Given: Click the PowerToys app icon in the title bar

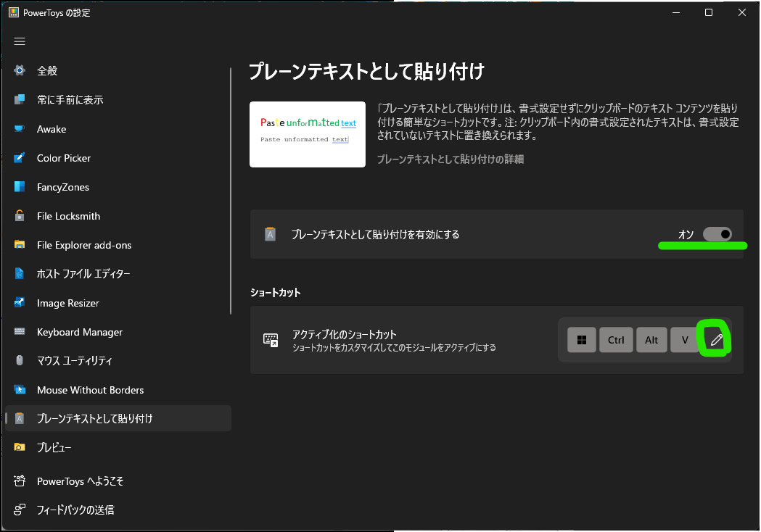Looking at the screenshot, I should (13, 12).
